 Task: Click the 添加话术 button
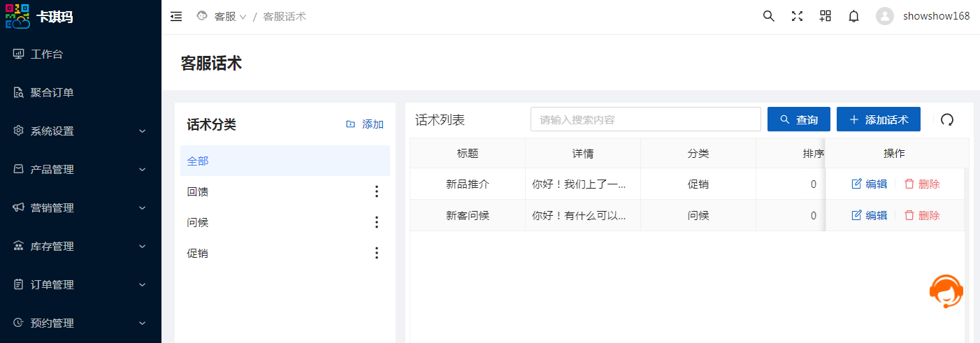click(878, 119)
